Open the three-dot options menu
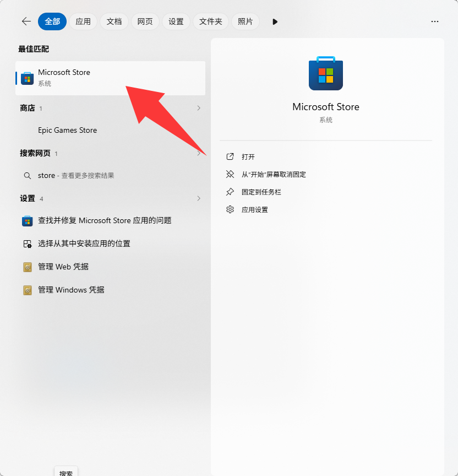Screen dimensions: 458x476 435,21
